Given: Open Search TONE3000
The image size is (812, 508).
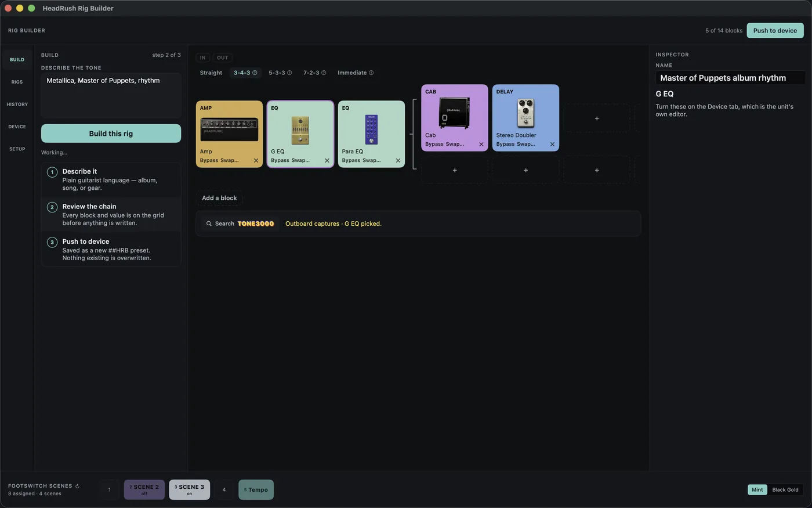Looking at the screenshot, I should pos(240,224).
